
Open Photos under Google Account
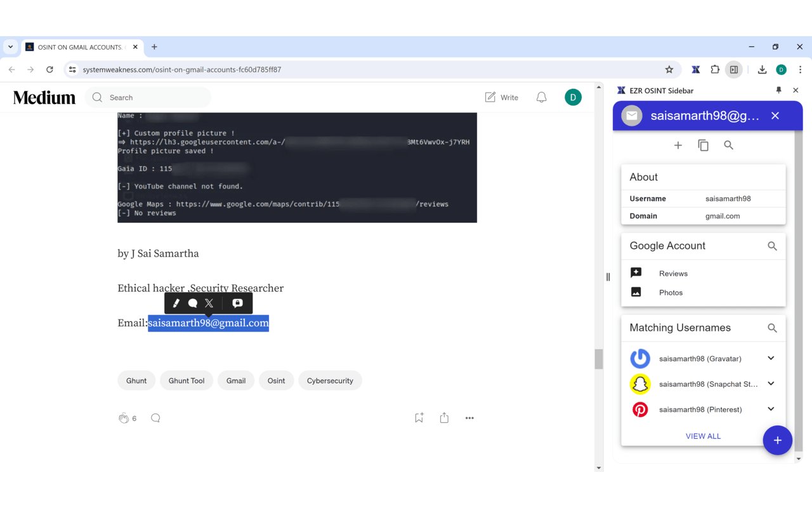point(671,293)
